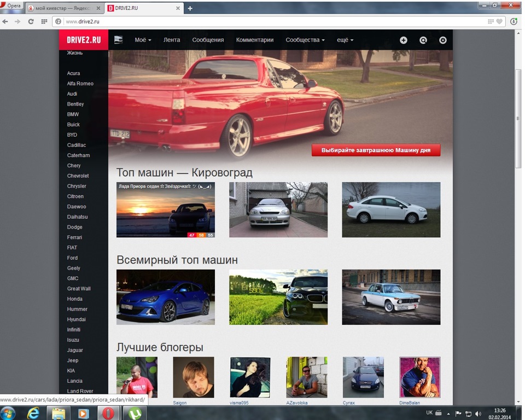The height and width of the screenshot is (420, 525).
Task: Open a new tab with the plus button
Action: tap(190, 8)
